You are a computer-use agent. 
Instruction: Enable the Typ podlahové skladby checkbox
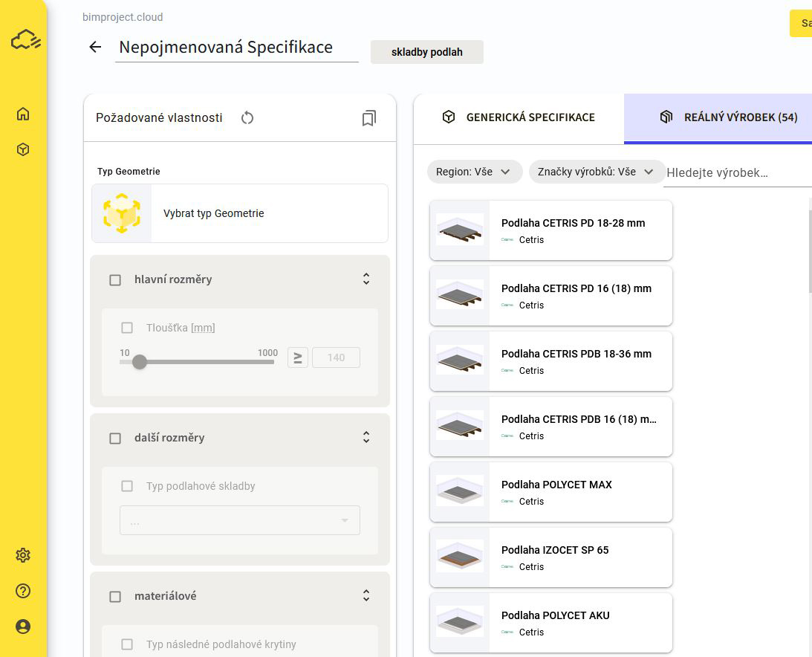[x=127, y=486]
